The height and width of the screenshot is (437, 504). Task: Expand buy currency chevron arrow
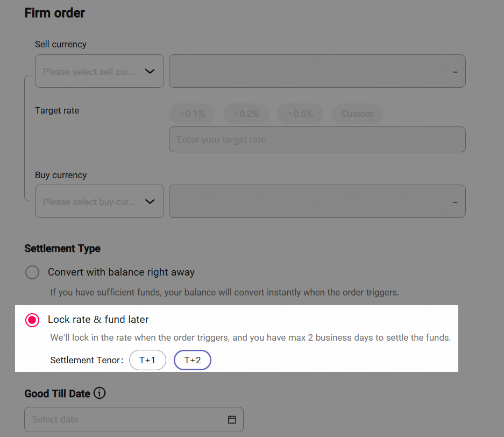point(150,202)
